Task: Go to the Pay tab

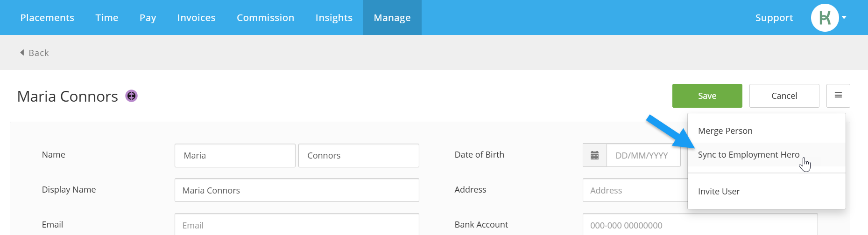Action: (x=148, y=18)
